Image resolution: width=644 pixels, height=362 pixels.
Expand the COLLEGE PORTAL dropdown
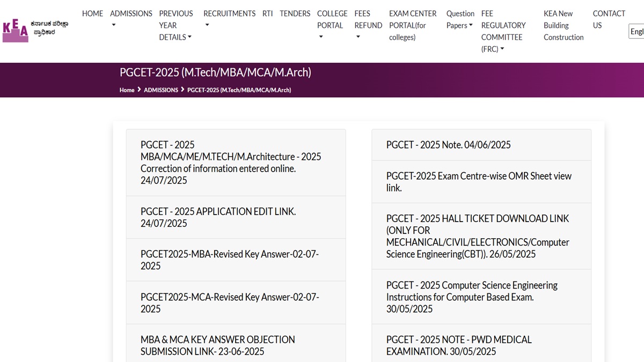[332, 25]
